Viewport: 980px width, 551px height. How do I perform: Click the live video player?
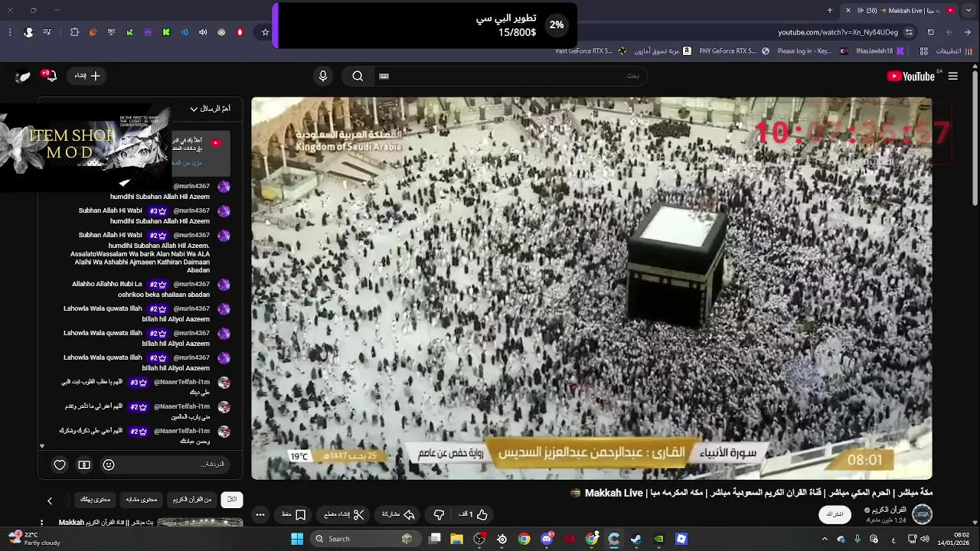tap(592, 288)
